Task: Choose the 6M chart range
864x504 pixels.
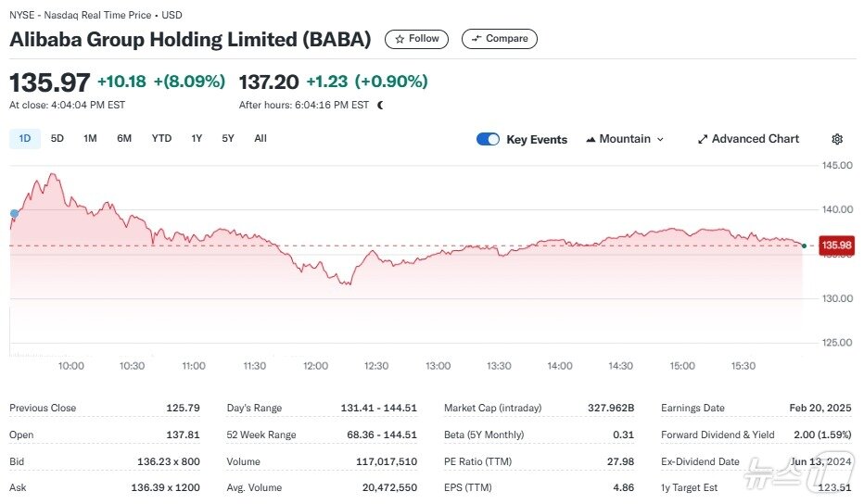Action: coord(124,139)
